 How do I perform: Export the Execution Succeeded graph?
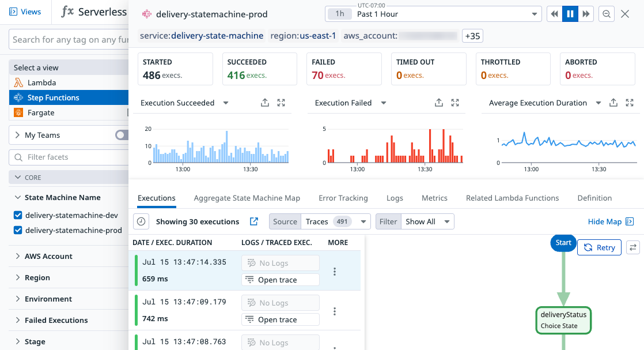[x=265, y=103]
